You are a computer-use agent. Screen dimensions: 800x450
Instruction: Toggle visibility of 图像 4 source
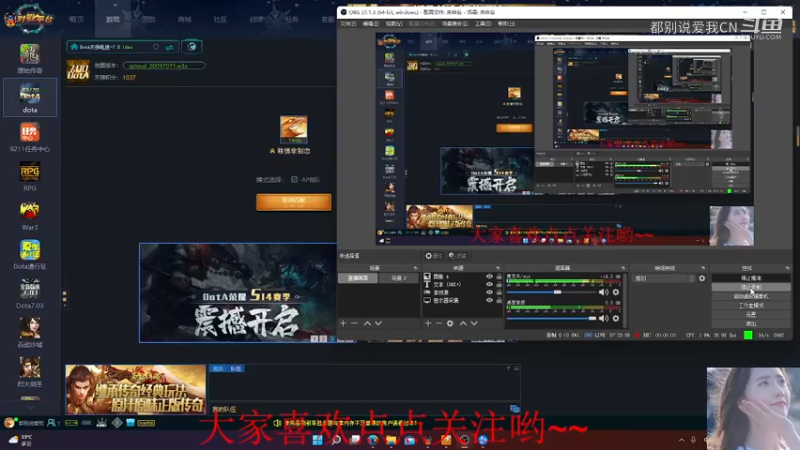pyautogui.click(x=489, y=277)
